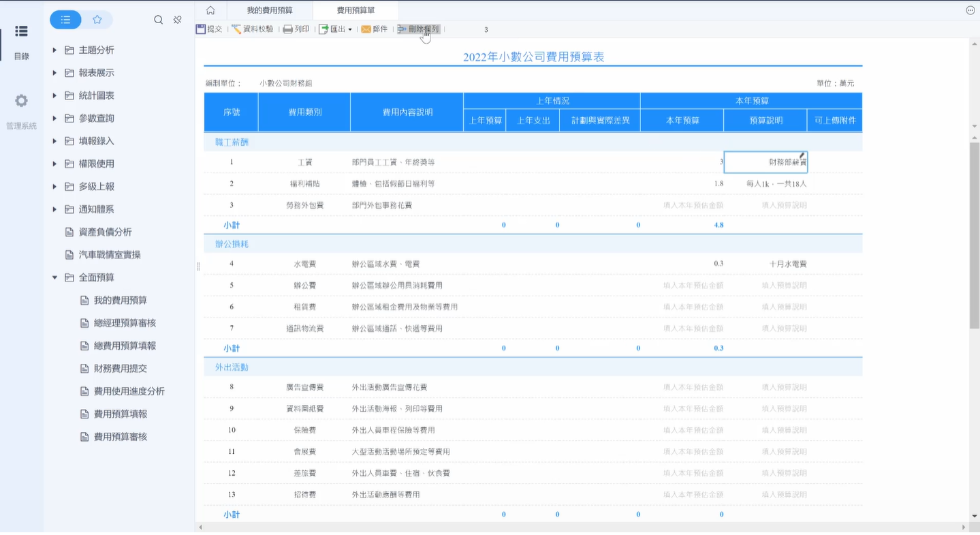980x535 pixels.
Task: Collapse the 全面預算 folder
Action: [x=54, y=277]
